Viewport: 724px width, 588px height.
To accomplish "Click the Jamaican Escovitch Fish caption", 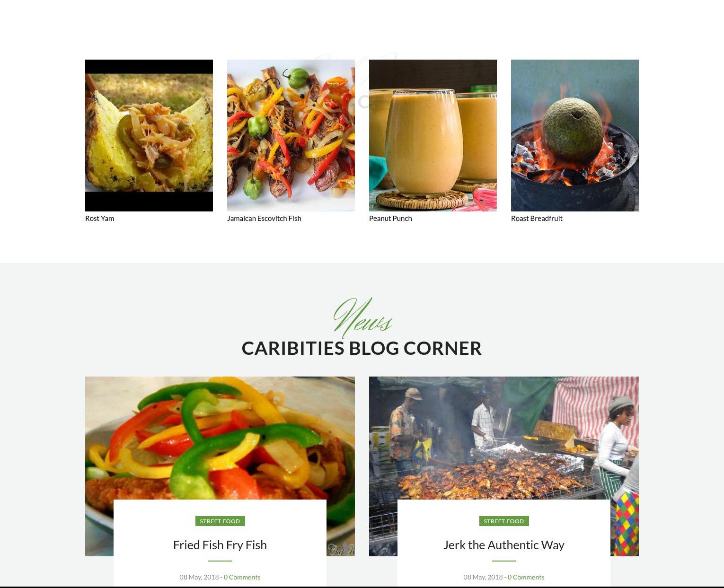I will (x=264, y=218).
